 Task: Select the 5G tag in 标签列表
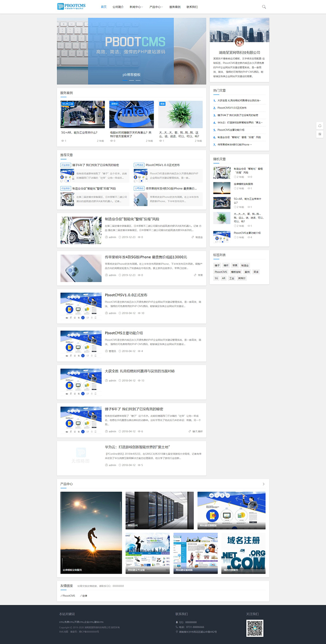pos(216,278)
